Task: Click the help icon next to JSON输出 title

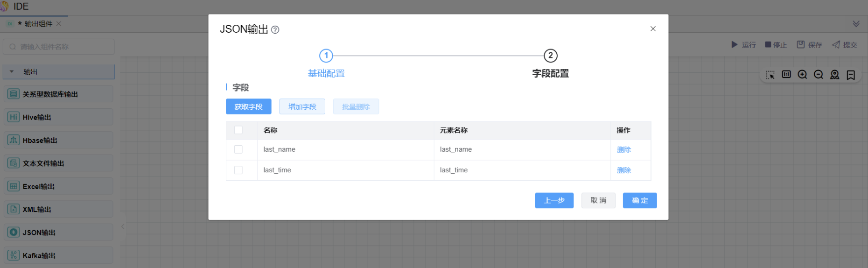Action: [x=275, y=30]
